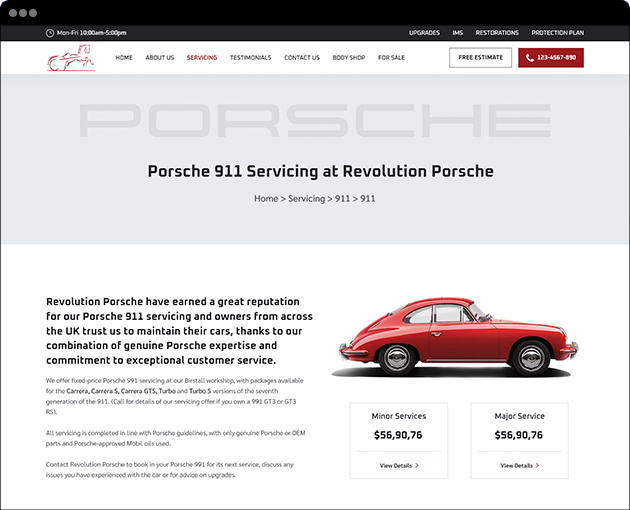Image resolution: width=630 pixels, height=510 pixels.
Task: Open the Contact Us page
Action: pyautogui.click(x=302, y=57)
